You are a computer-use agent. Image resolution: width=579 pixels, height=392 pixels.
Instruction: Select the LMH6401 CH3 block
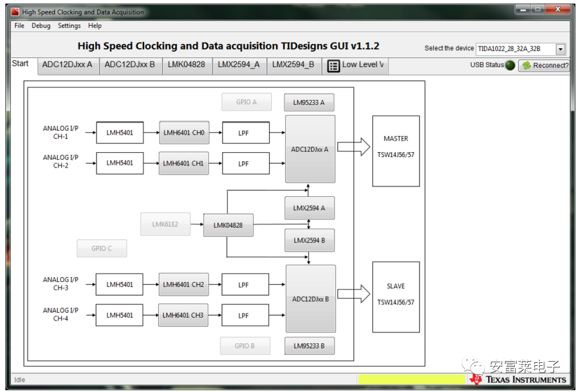[183, 315]
